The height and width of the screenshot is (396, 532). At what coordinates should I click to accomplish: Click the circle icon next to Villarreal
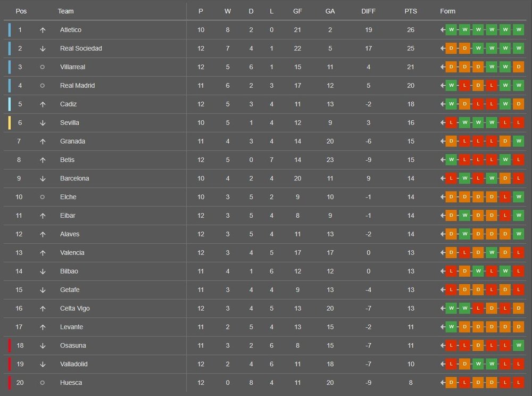click(x=43, y=67)
